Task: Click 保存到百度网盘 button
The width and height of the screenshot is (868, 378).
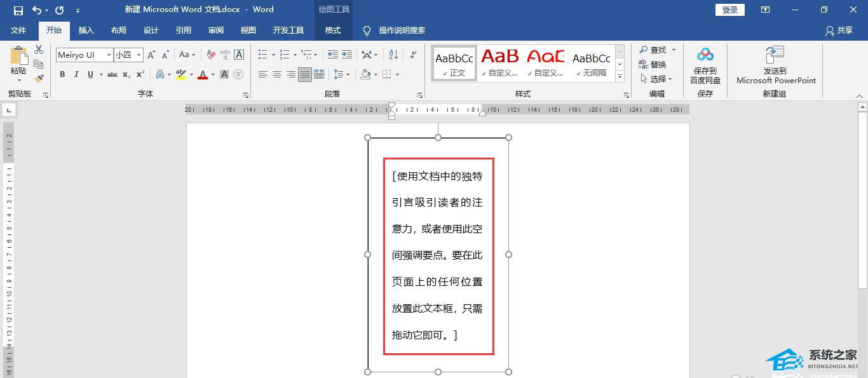Action: tap(705, 65)
